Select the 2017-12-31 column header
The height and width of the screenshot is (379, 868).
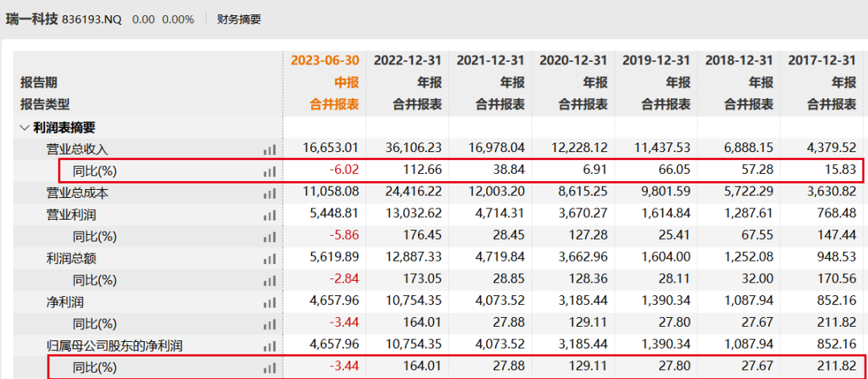point(822,60)
